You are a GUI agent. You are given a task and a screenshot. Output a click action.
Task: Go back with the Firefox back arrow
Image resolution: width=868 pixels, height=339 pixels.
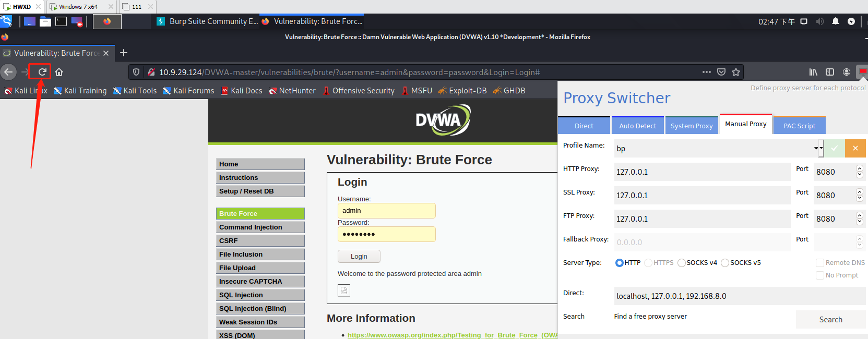8,72
